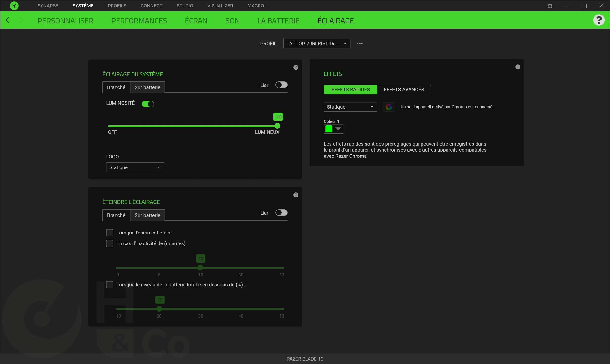Open the Studio top menu item

pos(185,6)
